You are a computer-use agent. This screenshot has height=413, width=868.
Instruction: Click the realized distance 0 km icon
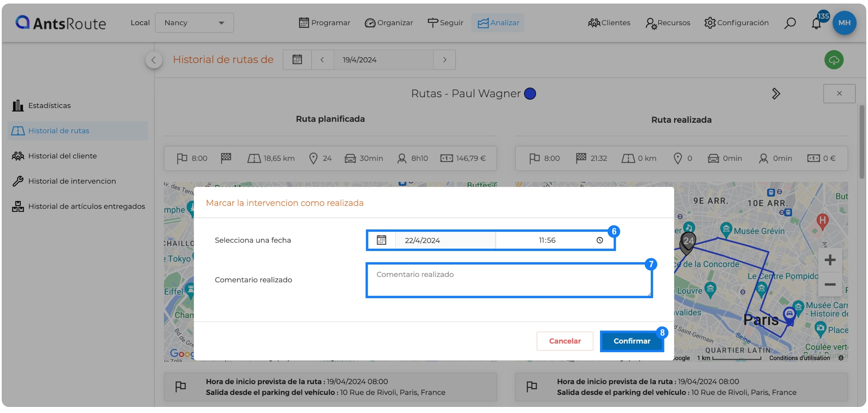click(628, 158)
